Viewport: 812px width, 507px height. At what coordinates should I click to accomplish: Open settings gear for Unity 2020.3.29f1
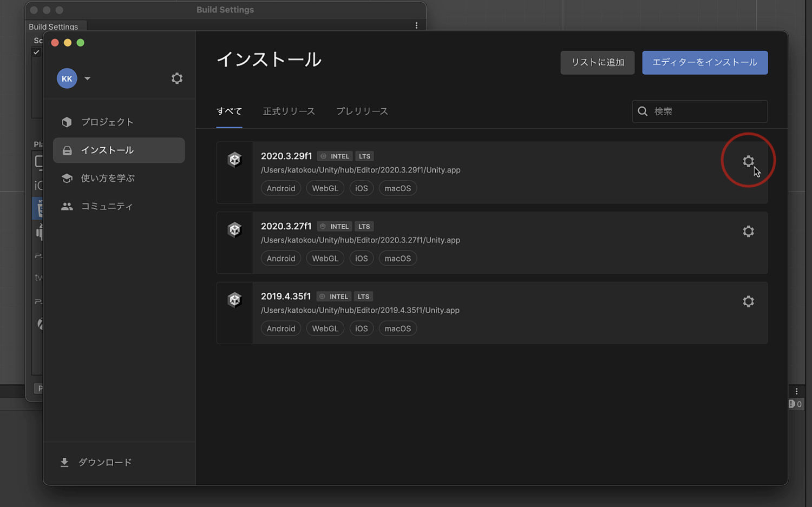tap(748, 161)
